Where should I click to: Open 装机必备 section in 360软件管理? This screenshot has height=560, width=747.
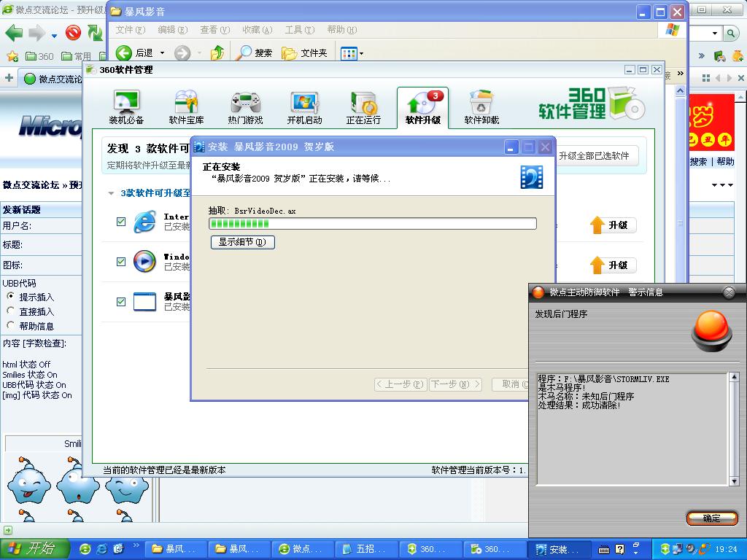[126, 108]
